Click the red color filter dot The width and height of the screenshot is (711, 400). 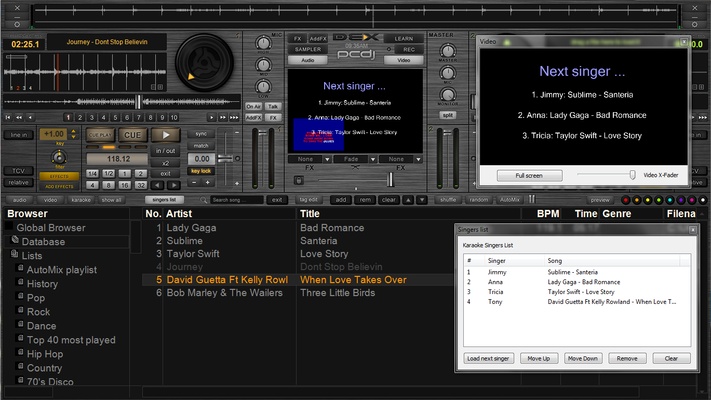click(x=626, y=200)
